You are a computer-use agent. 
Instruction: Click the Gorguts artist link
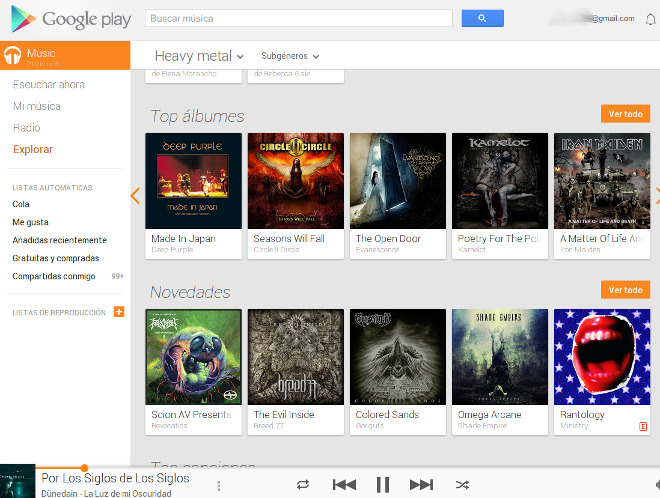pos(370,426)
